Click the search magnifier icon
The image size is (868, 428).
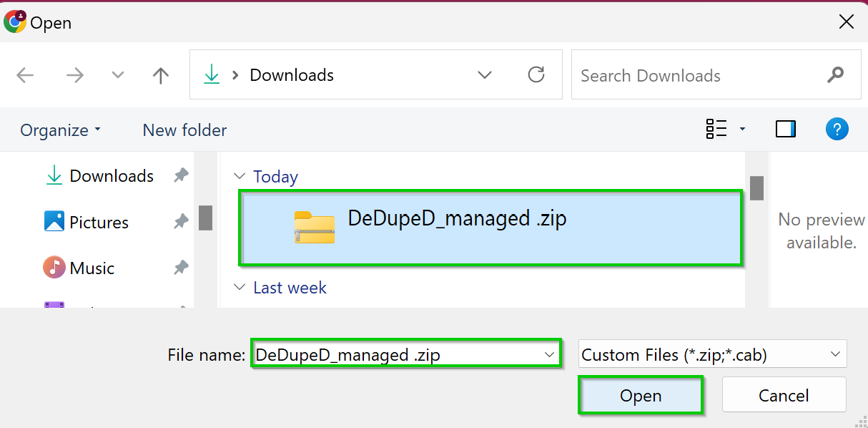[x=835, y=74]
